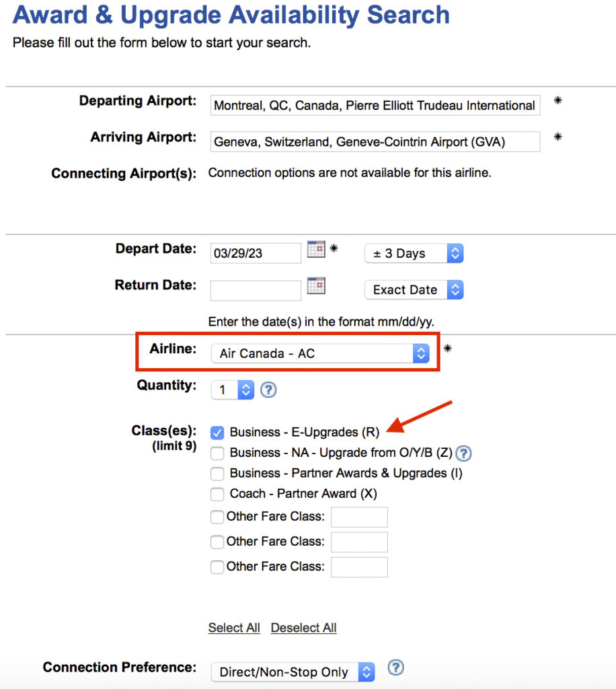
Task: Uncheck Business - E-Upgrades (R) checkbox
Action: [x=217, y=432]
